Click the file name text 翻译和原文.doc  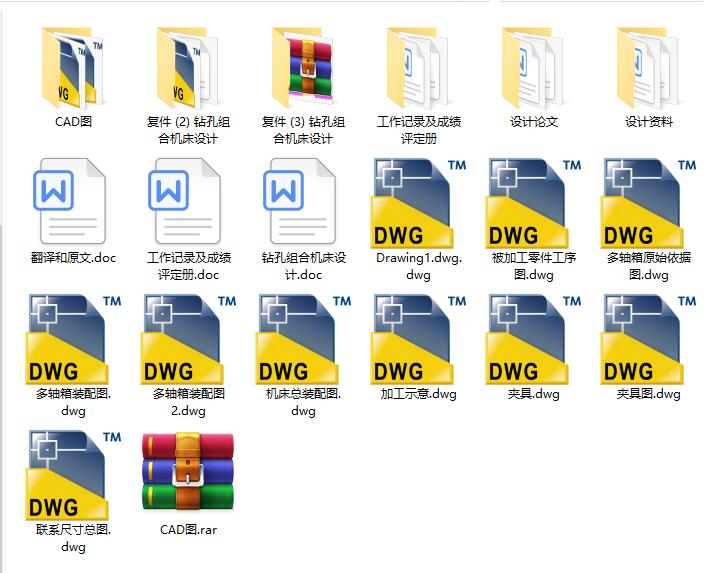[73, 258]
